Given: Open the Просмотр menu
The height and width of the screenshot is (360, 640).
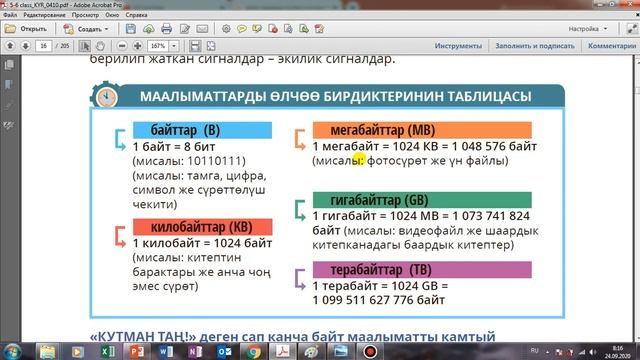Looking at the screenshot, I should click(85, 15).
